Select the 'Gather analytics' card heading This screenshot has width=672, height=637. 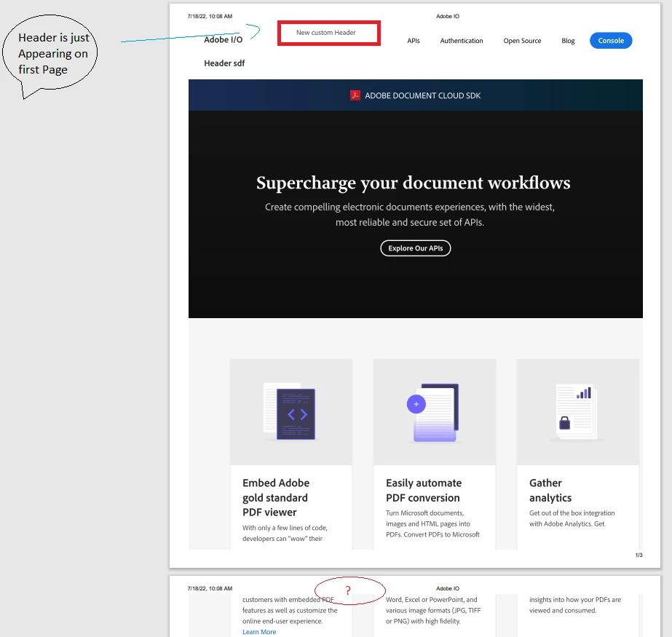pyautogui.click(x=550, y=490)
